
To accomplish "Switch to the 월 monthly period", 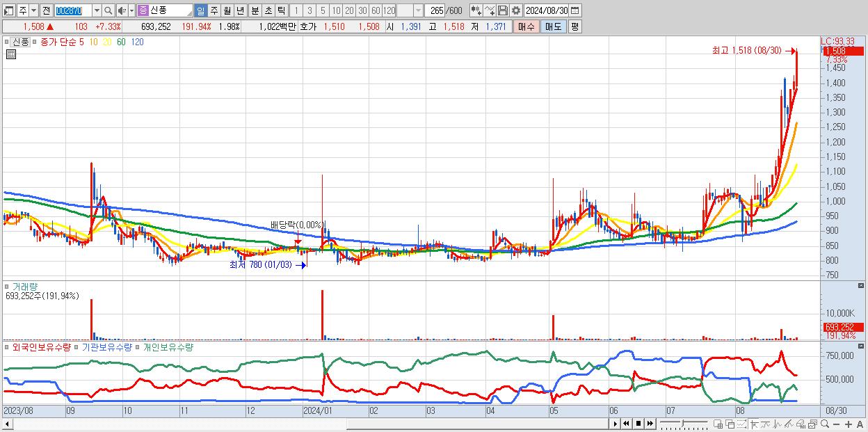I will (227, 10).
